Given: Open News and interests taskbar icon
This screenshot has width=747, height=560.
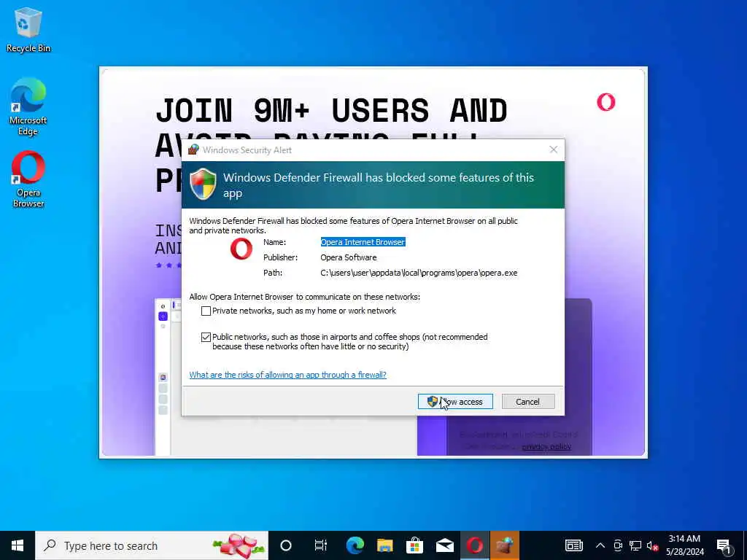Looking at the screenshot, I should pos(573,545).
